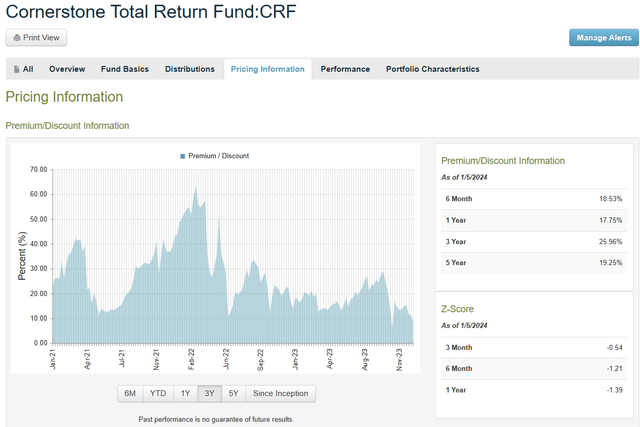The height and width of the screenshot is (427, 640).
Task: Click the 70.00 y-axis label
Action: coord(38,169)
